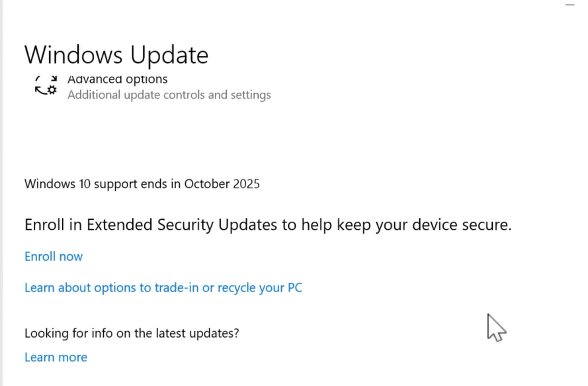Click the year '2025' in the support notice
This screenshot has width=588, height=386.
click(246, 183)
